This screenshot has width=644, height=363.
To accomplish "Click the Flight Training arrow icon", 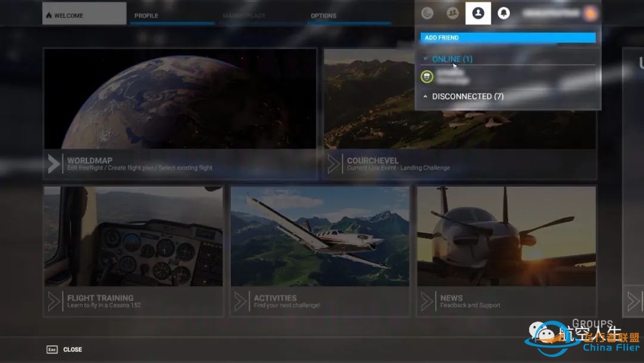I will pos(54,302).
